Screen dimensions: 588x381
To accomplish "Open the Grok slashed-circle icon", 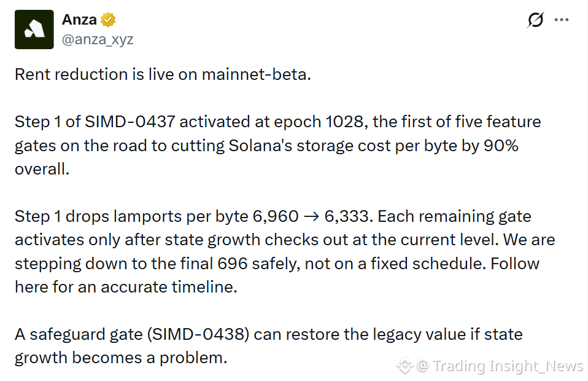I will pyautogui.click(x=535, y=20).
